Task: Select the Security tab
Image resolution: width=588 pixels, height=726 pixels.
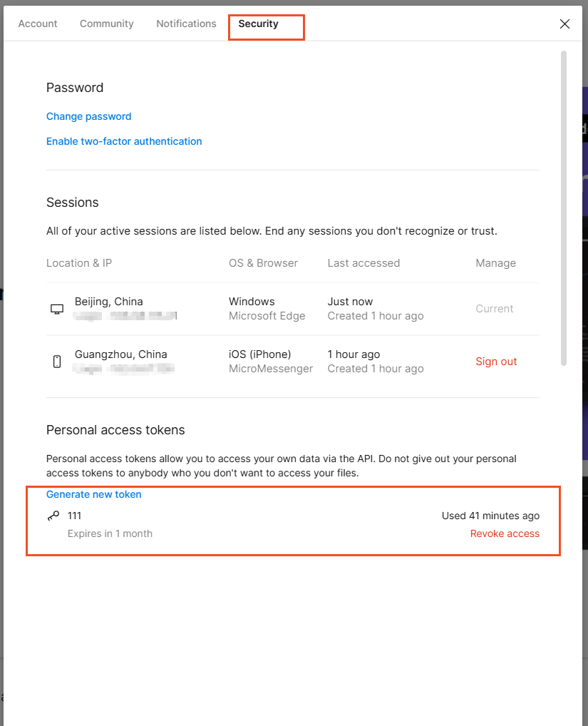Action: click(258, 24)
